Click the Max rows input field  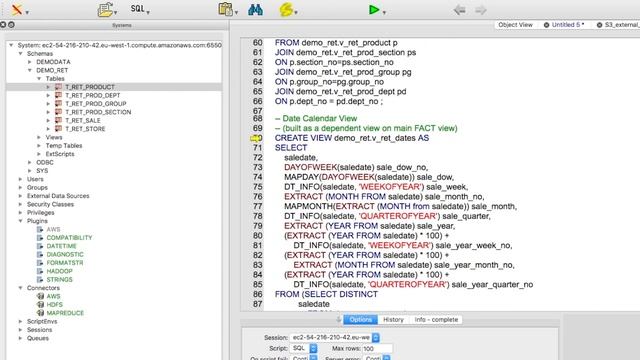(x=377, y=349)
